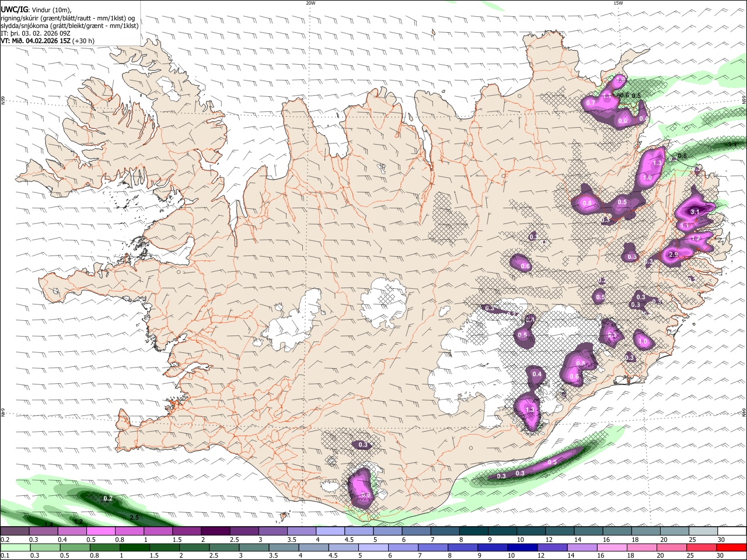The width and height of the screenshot is (747, 560).
Task: Select the snow legend swatch labeled 18
Action: pyautogui.click(x=646, y=531)
